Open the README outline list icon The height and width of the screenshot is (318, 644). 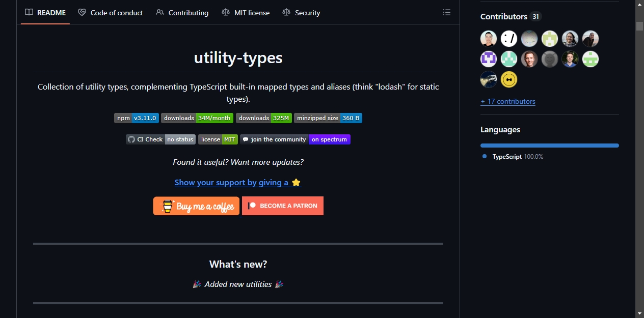(x=447, y=12)
